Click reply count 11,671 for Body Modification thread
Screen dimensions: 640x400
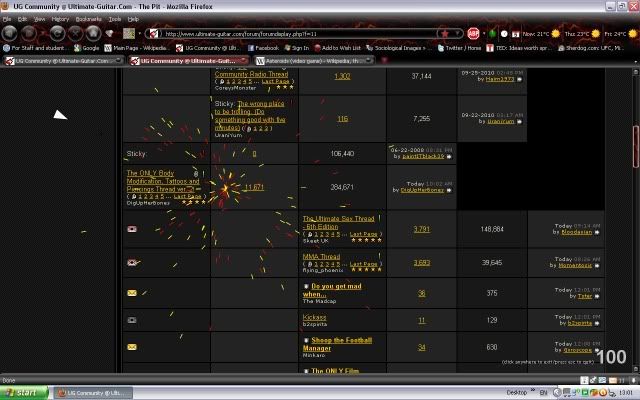[x=254, y=187]
